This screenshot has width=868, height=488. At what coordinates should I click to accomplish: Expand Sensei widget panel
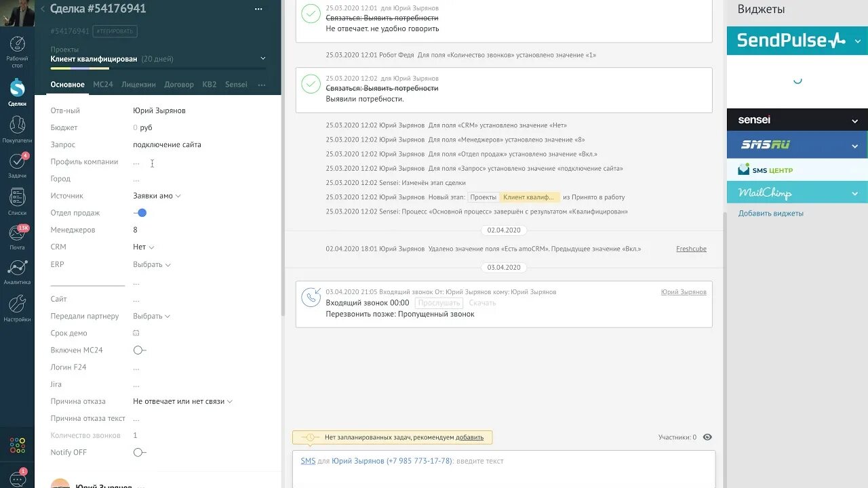[x=854, y=121]
